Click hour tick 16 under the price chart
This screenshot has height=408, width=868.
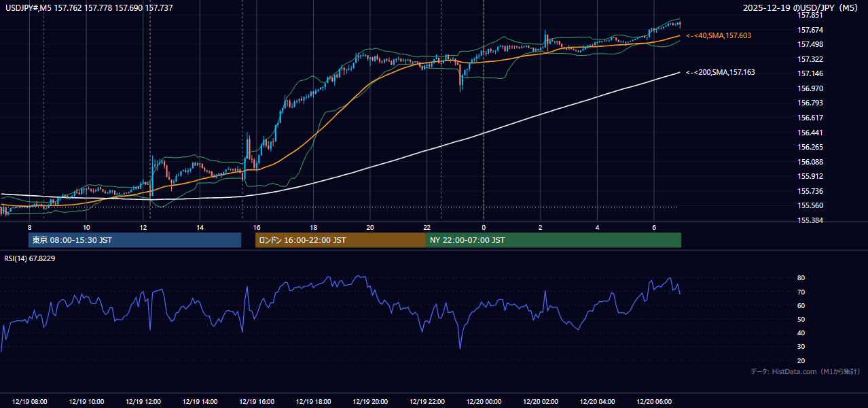(257, 227)
